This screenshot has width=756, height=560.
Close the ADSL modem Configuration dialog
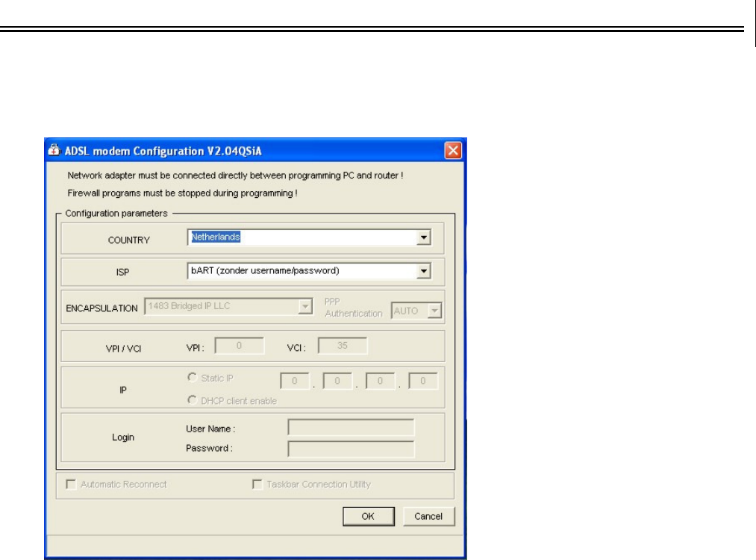click(x=453, y=151)
